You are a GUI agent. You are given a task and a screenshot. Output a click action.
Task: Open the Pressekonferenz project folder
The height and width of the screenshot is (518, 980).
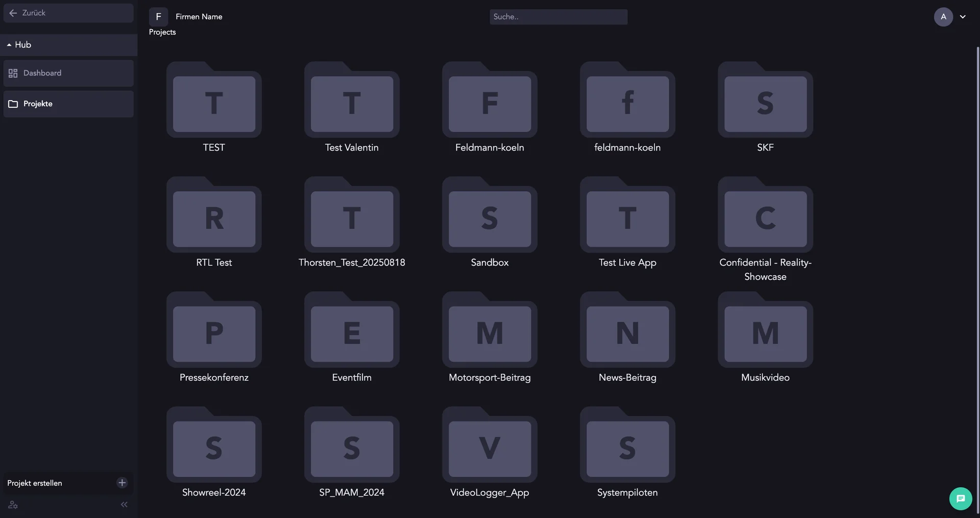click(x=214, y=330)
